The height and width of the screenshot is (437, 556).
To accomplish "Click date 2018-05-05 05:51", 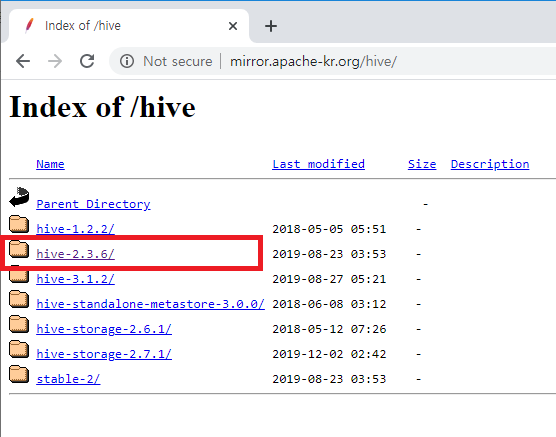I will [x=329, y=229].
